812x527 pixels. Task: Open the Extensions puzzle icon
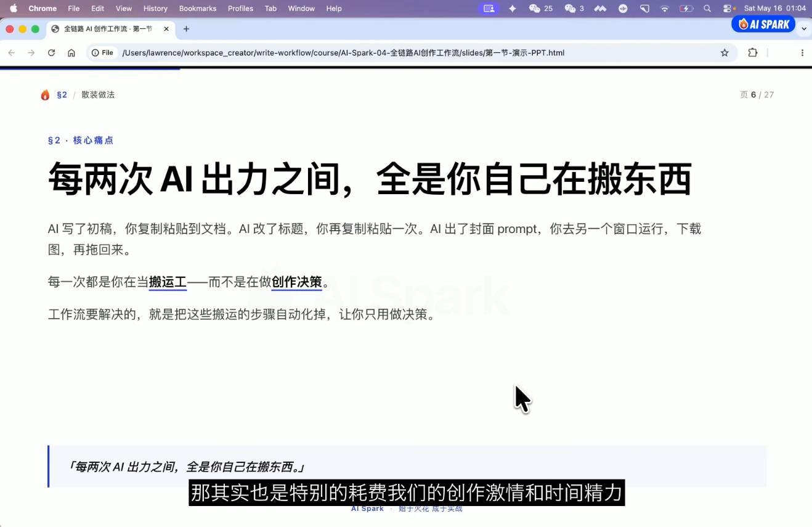(753, 53)
